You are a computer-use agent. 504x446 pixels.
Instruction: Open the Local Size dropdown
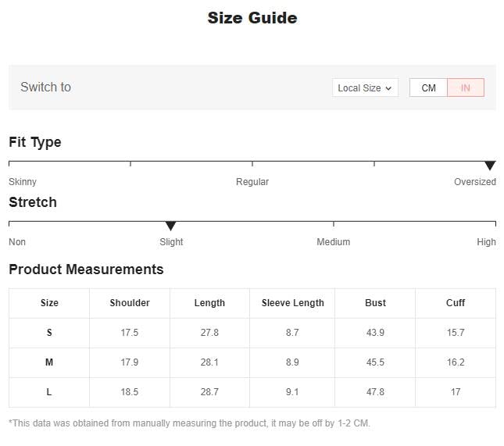point(365,87)
